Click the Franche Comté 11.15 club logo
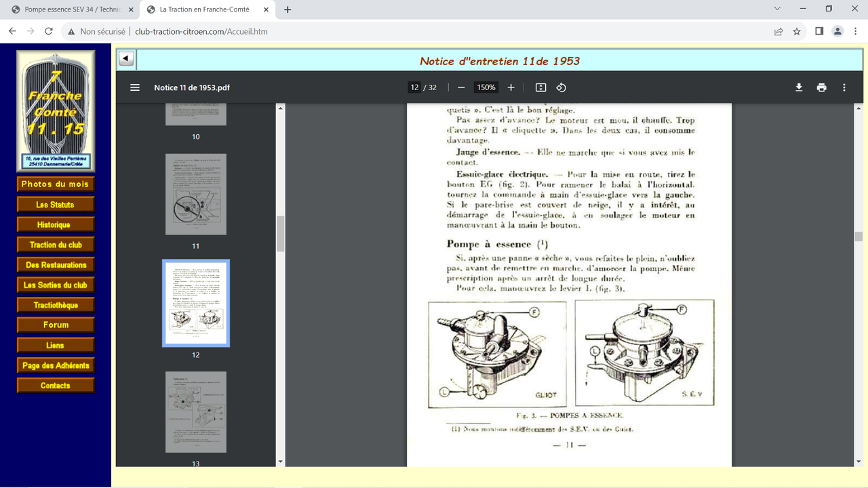This screenshot has width=868, height=488. tap(56, 111)
